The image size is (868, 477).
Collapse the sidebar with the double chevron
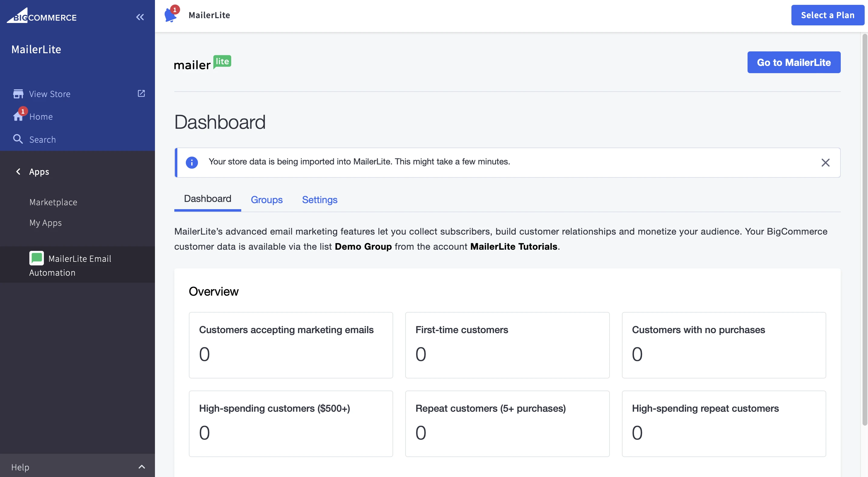point(140,17)
